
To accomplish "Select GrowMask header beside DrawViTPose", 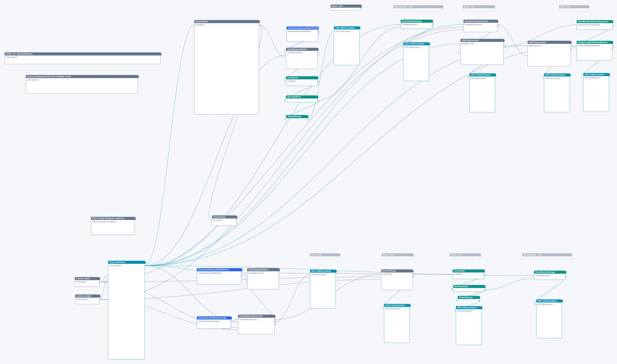I will click(x=468, y=271).
